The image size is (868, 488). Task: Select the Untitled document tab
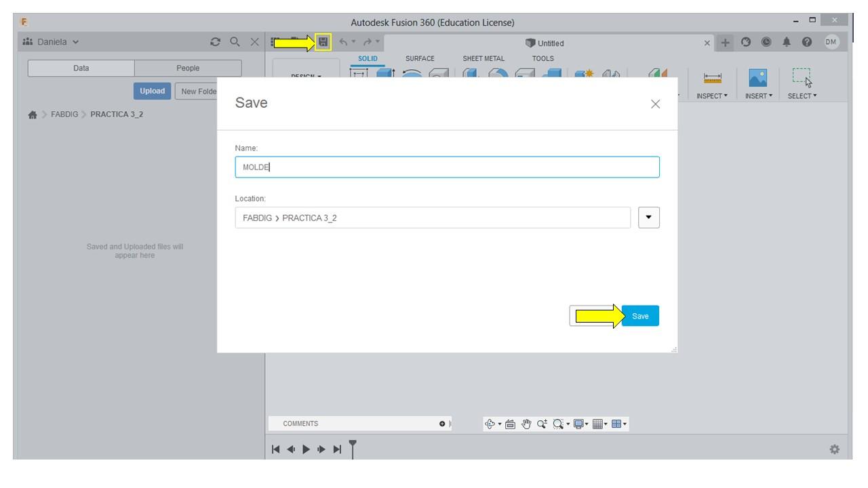click(549, 43)
